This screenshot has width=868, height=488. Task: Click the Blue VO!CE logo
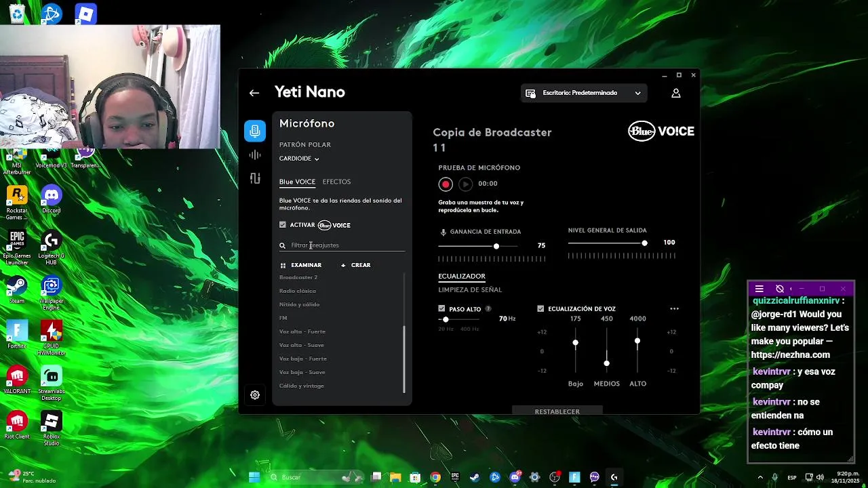[661, 131]
